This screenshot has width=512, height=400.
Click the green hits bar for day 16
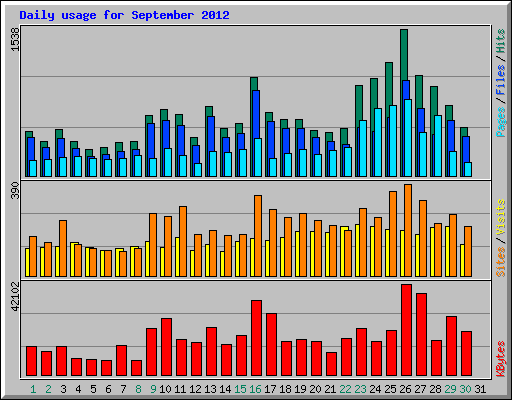coord(254,84)
